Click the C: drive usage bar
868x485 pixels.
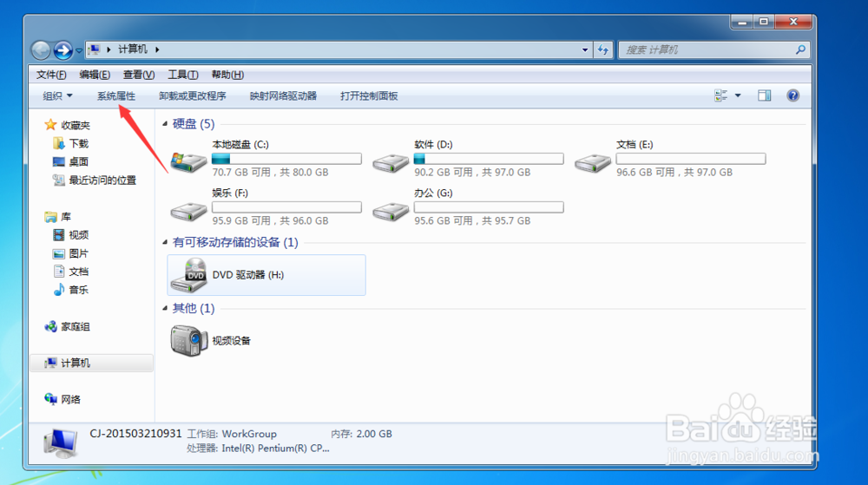(286, 159)
